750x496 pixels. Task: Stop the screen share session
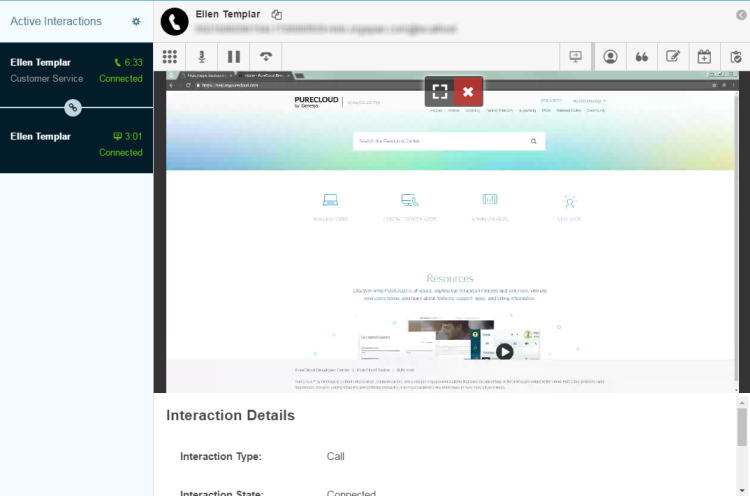tap(468, 91)
